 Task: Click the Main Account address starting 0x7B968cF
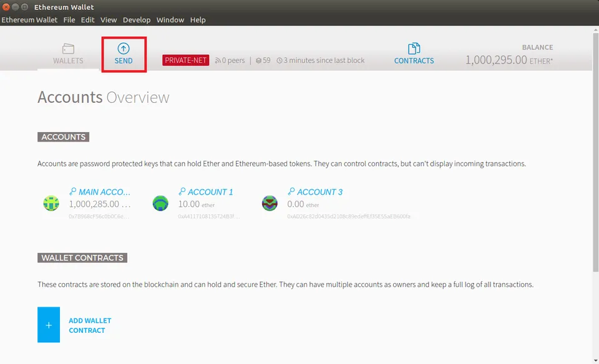tap(99, 216)
